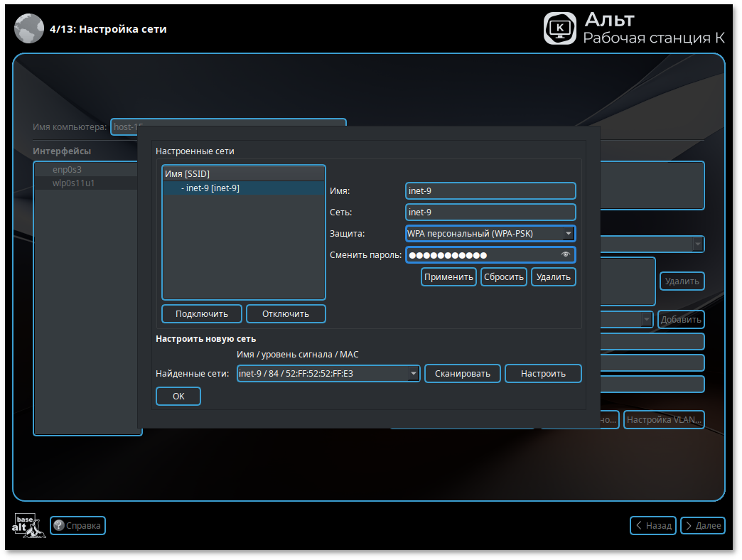Focus the Сеть input field
The image size is (742, 560).
pyautogui.click(x=490, y=212)
